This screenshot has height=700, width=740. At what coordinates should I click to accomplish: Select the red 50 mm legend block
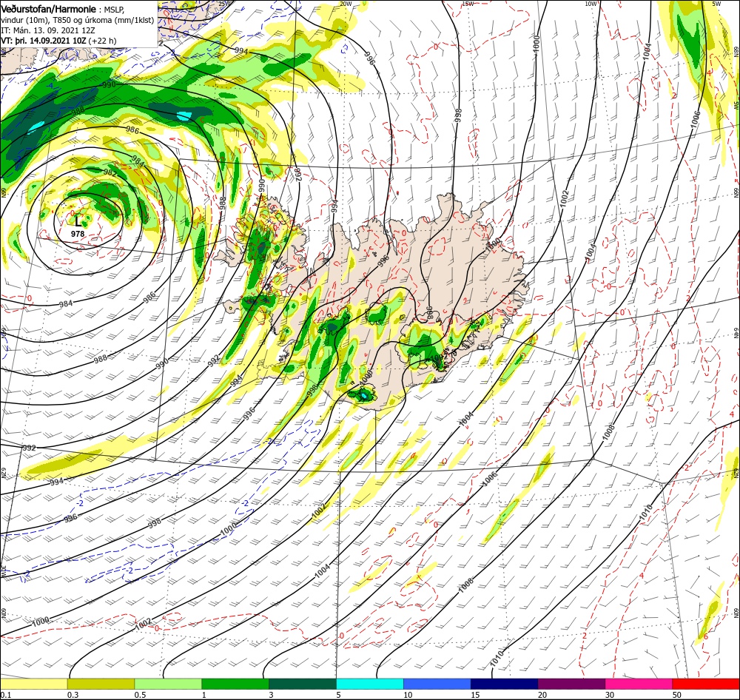[x=706, y=684]
